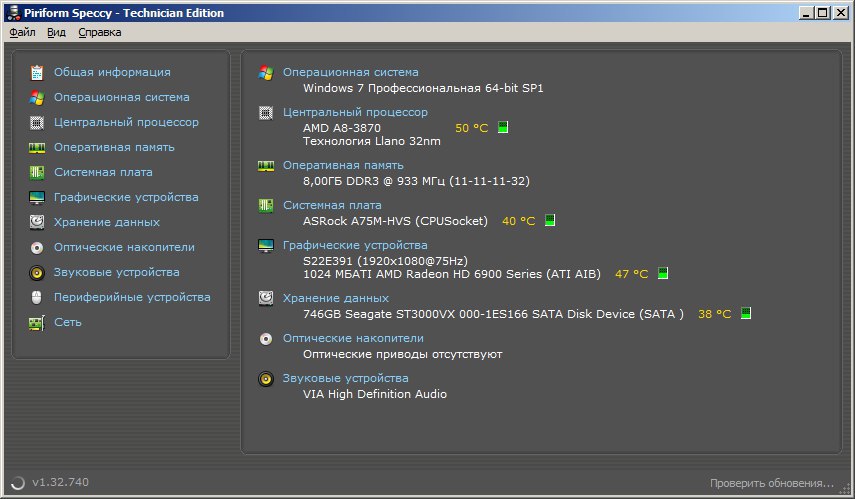Click the RAM stick icon in sidebar
Screen dimensions: 855x499
coord(37,148)
